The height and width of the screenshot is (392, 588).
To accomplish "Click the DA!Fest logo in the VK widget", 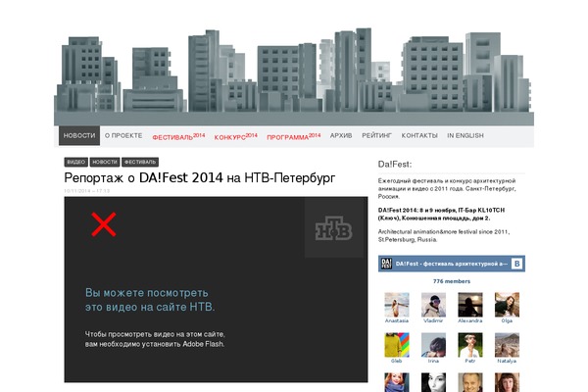I will pyautogui.click(x=386, y=264).
